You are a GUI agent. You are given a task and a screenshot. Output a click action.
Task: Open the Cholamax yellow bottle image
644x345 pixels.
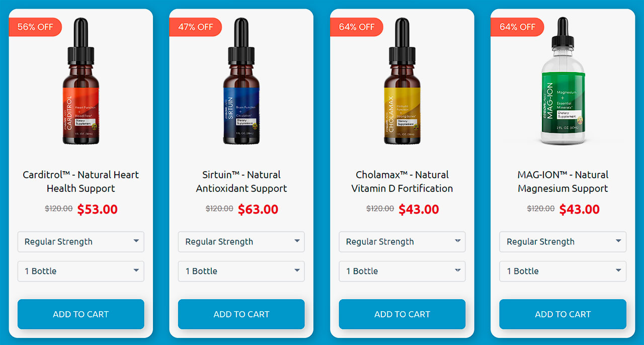402,81
